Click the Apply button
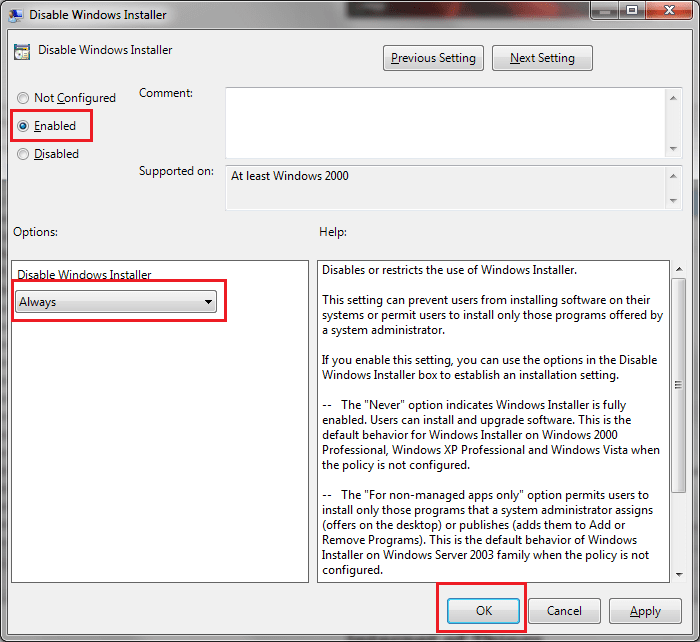This screenshot has height=642, width=700. (x=645, y=611)
